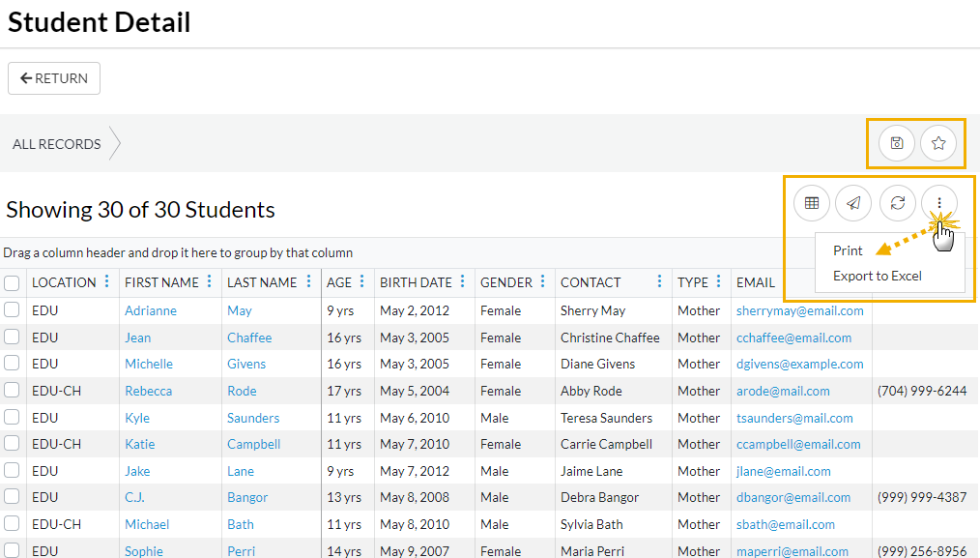The height and width of the screenshot is (558, 980).
Task: Open the column grid settings icon
Action: pyautogui.click(x=812, y=203)
